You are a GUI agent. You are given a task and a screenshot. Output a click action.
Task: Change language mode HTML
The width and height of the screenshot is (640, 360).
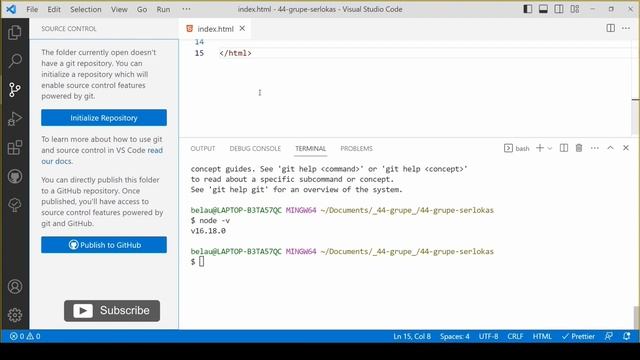pos(542,336)
